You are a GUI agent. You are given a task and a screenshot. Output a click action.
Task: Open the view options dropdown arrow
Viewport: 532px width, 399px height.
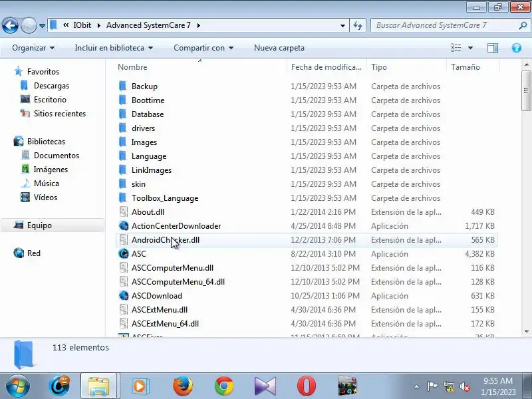470,48
